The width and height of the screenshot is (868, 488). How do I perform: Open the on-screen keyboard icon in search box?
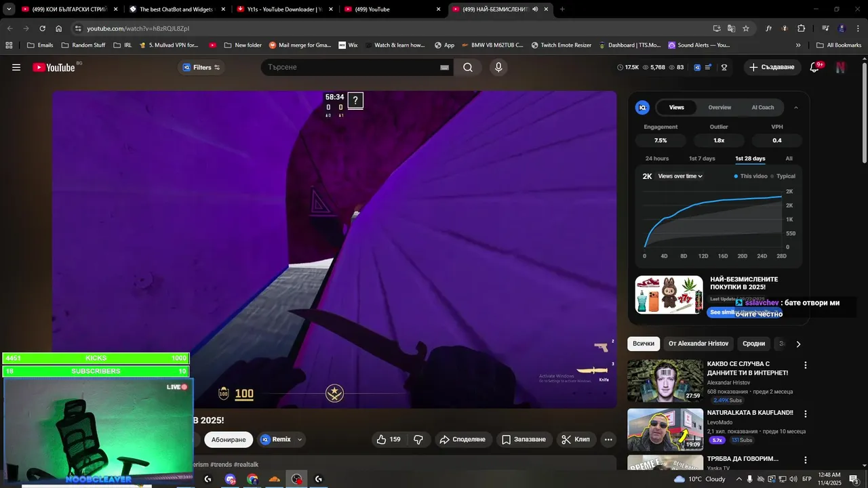tap(444, 67)
